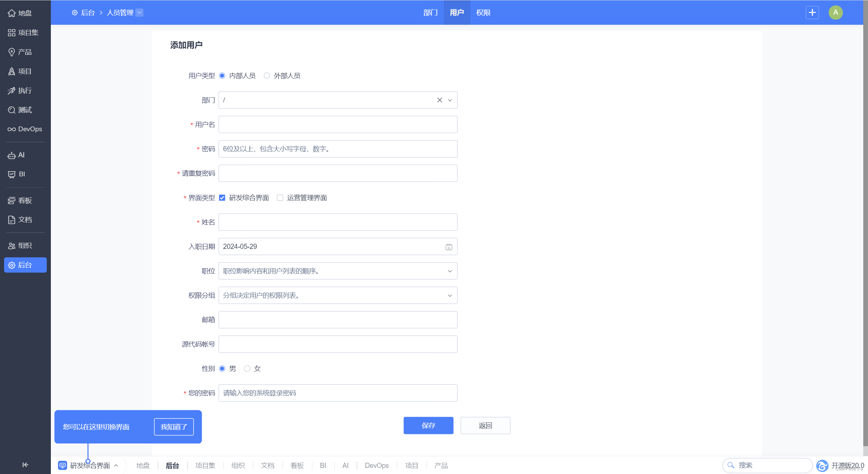The height and width of the screenshot is (474, 868).
Task: Open the AI robot sidebar item
Action: tap(12, 155)
